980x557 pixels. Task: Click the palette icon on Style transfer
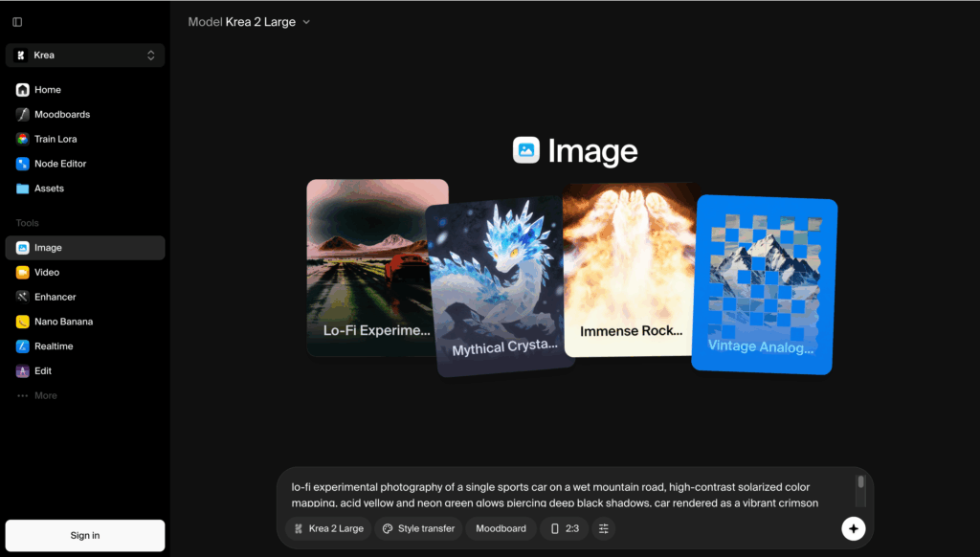pos(388,529)
